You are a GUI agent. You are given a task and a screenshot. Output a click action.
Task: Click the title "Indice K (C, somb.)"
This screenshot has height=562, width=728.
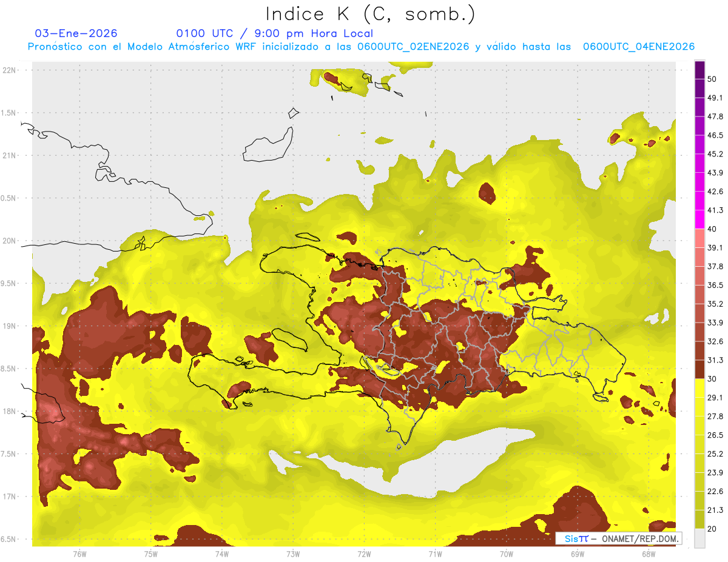(371, 14)
